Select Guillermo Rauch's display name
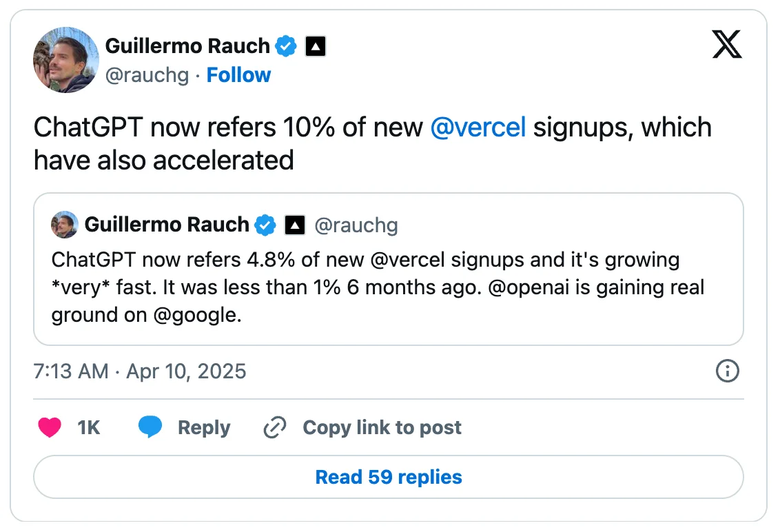The height and width of the screenshot is (532, 780). click(x=187, y=45)
